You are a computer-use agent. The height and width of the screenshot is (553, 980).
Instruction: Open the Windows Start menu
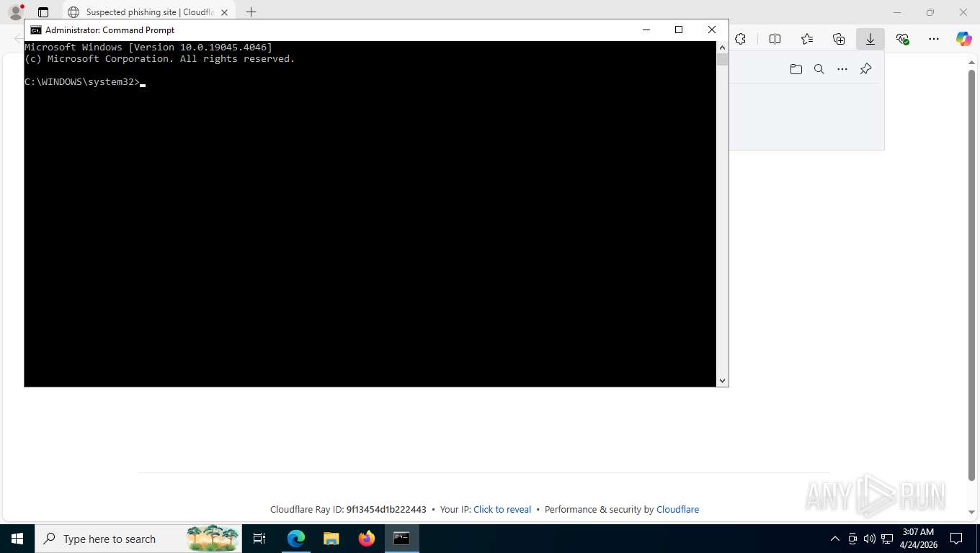[17, 539]
